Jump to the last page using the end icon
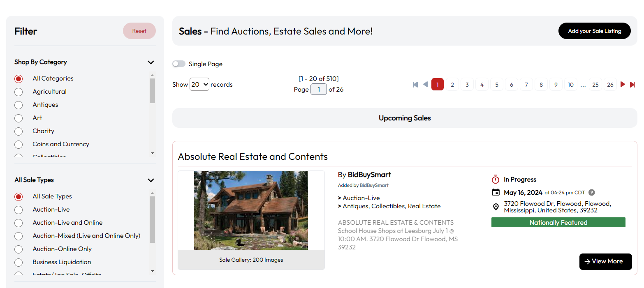644x288 pixels. pos(632,84)
